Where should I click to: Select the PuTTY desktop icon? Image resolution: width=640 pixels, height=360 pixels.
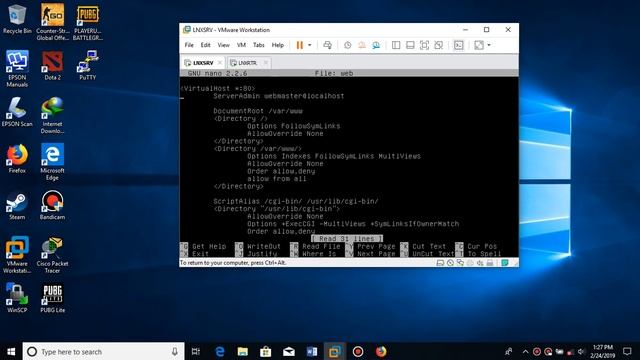tap(88, 65)
